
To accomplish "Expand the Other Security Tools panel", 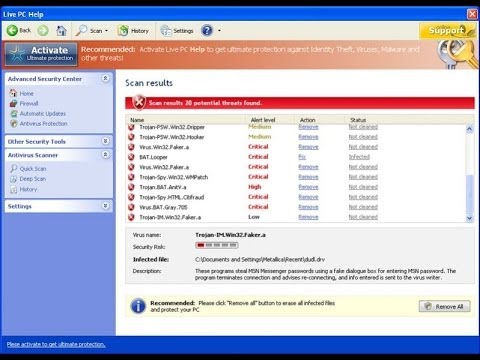I will click(x=105, y=141).
